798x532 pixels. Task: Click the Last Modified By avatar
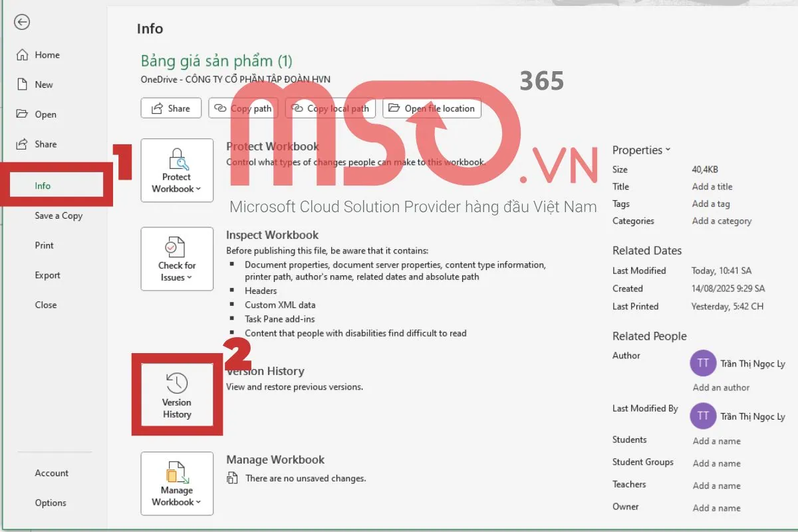703,416
